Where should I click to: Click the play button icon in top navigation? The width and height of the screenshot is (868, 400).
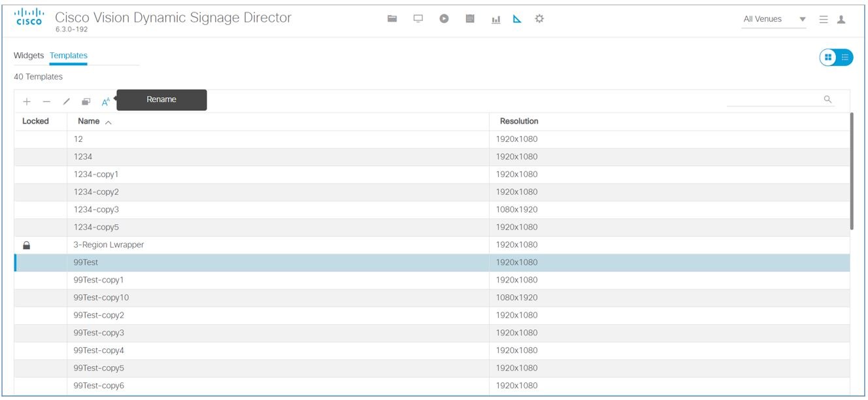[444, 19]
